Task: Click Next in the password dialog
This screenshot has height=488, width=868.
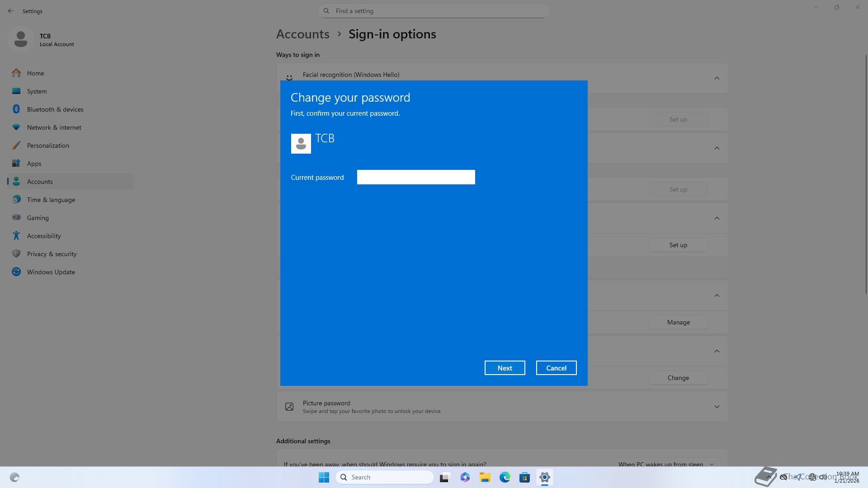Action: pos(505,368)
